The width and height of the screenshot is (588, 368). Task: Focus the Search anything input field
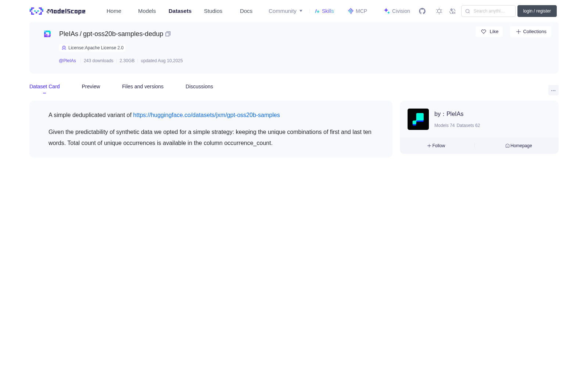pos(488,11)
